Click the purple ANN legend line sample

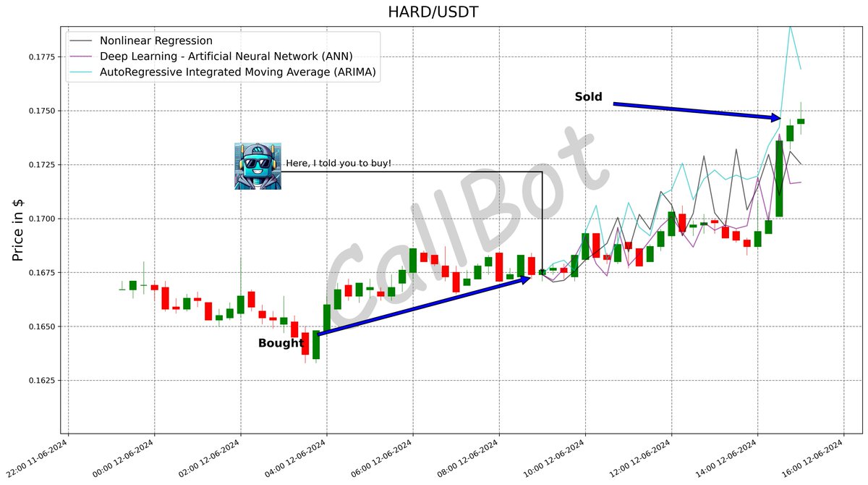pos(81,56)
